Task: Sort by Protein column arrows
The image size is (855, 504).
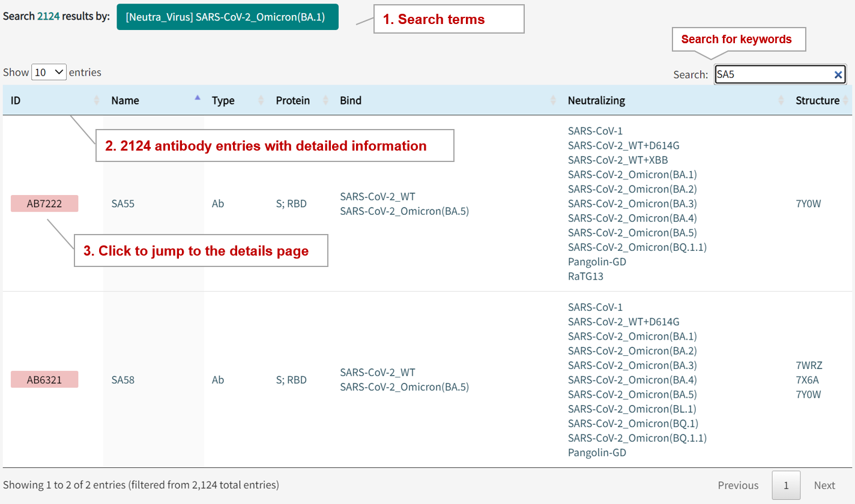Action: click(325, 101)
